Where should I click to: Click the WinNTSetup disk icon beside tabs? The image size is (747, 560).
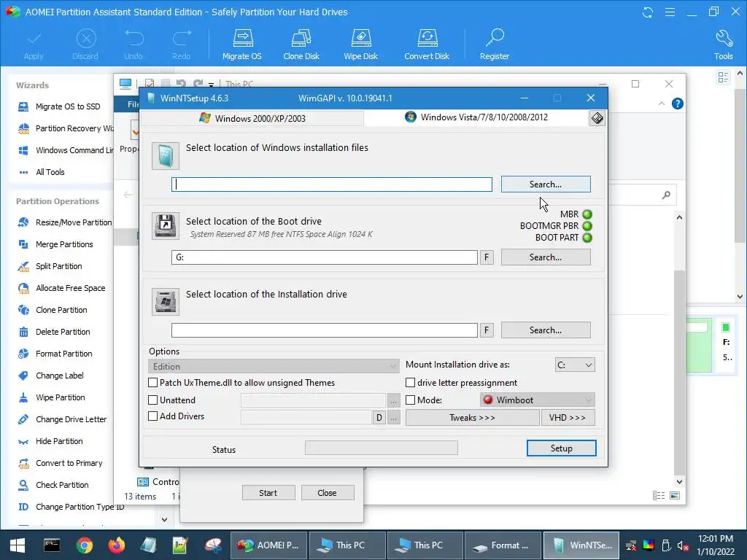(597, 118)
